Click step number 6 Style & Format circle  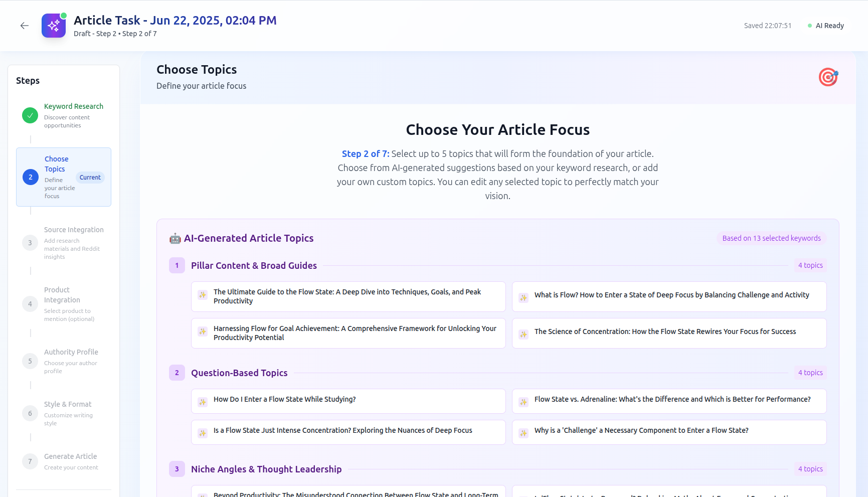(30, 413)
